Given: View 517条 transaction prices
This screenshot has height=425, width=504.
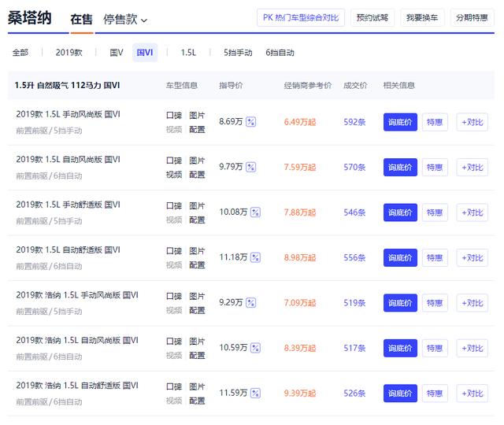Looking at the screenshot, I should (x=354, y=348).
